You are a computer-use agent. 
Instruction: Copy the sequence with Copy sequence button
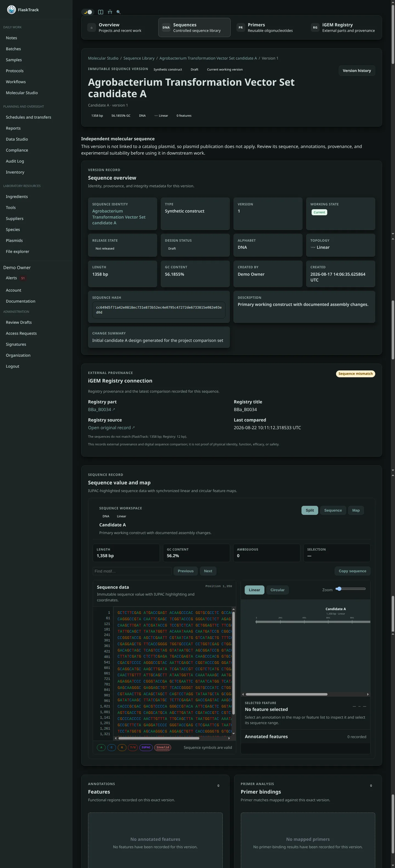(352, 571)
